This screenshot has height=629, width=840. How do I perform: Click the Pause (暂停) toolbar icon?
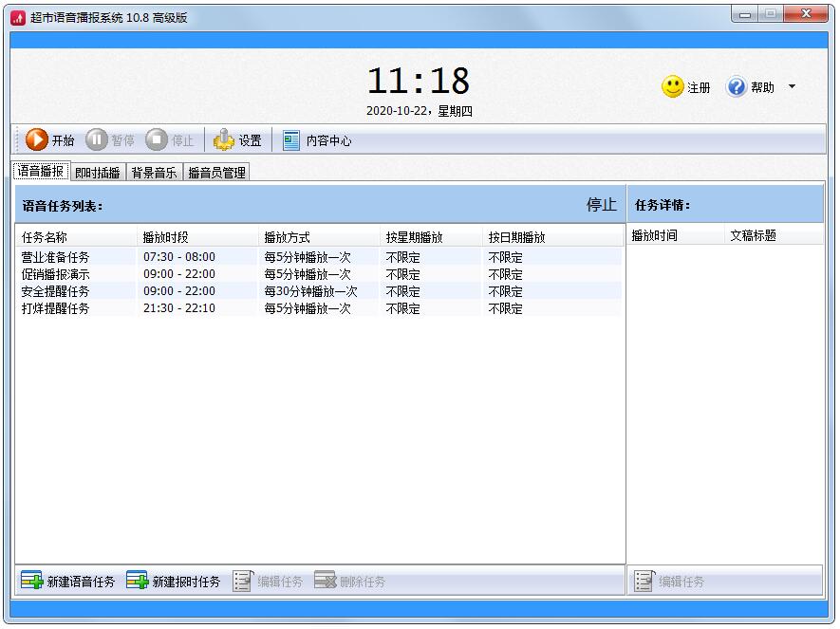point(97,139)
